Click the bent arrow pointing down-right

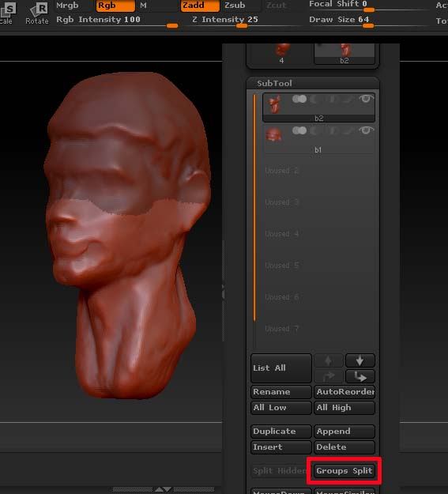point(360,376)
